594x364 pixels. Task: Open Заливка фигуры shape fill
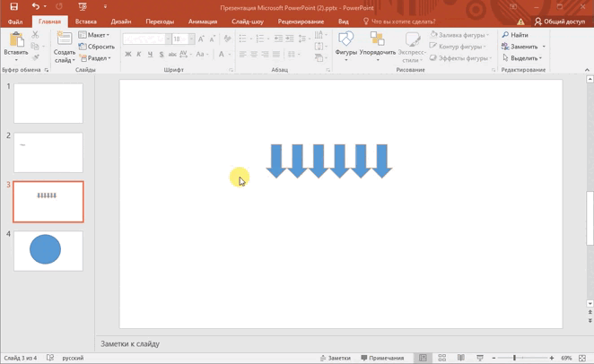click(x=459, y=35)
